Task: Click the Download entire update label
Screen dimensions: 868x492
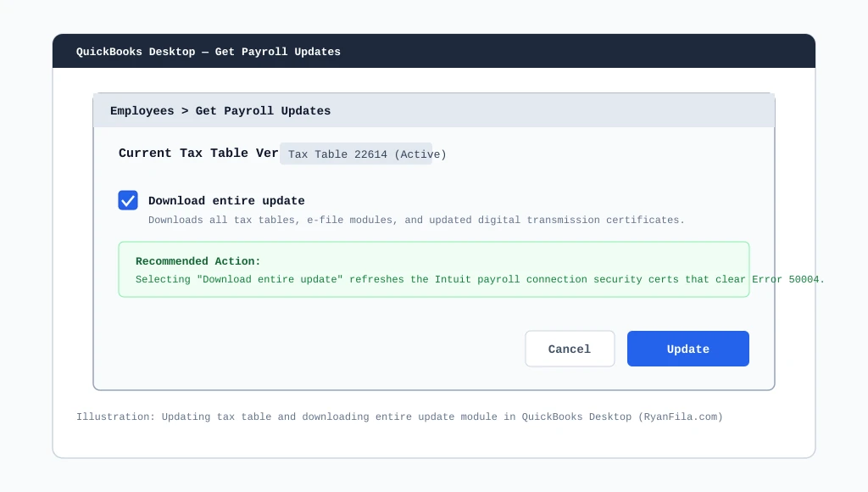Action: click(x=226, y=200)
